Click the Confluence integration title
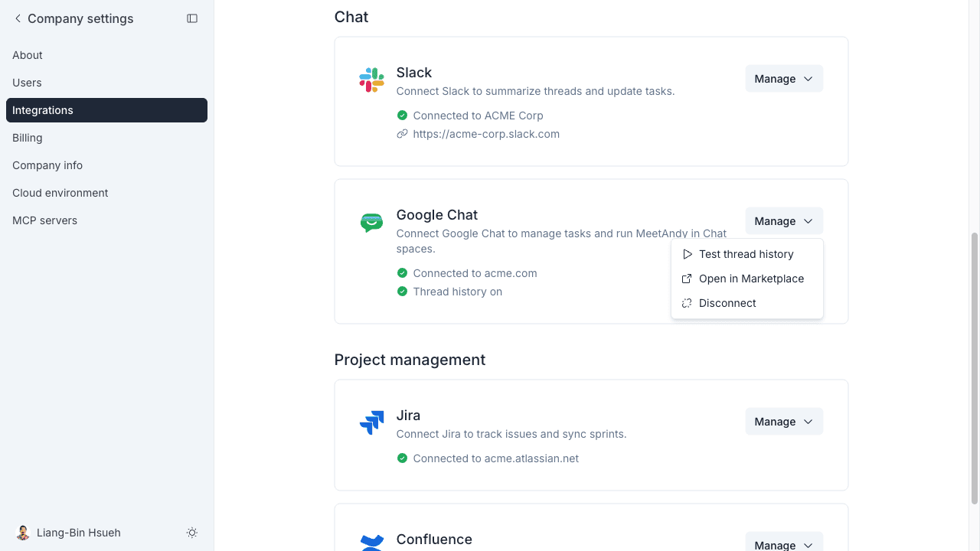This screenshot has height=551, width=980. click(x=434, y=540)
